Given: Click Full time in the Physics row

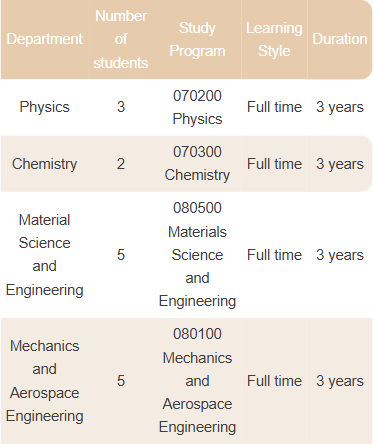Looking at the screenshot, I should (x=274, y=107).
